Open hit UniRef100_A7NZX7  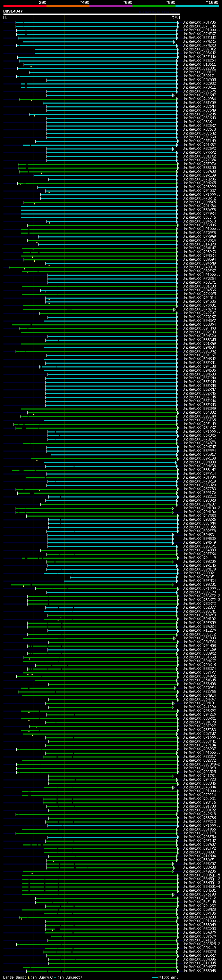[199, 34]
